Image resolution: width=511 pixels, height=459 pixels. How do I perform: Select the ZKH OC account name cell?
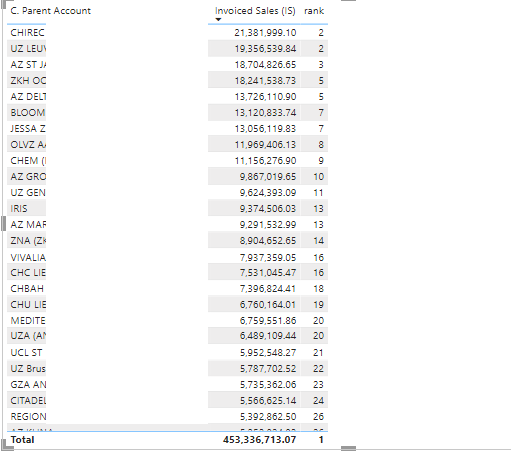[28, 81]
